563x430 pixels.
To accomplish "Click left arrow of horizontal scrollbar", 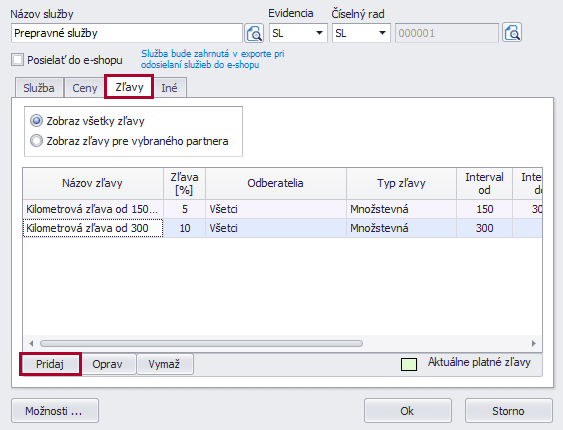I will 31,343.
